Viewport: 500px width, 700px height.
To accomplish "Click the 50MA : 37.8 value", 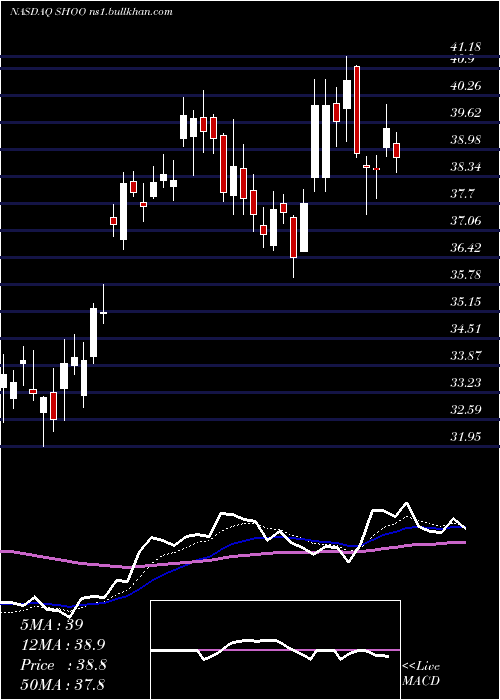I will (62, 684).
